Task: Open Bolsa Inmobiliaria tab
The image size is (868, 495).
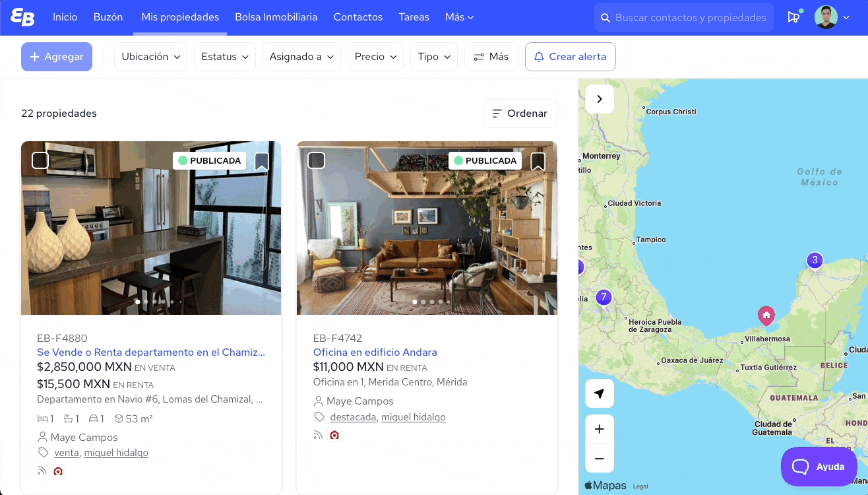Action: click(276, 17)
